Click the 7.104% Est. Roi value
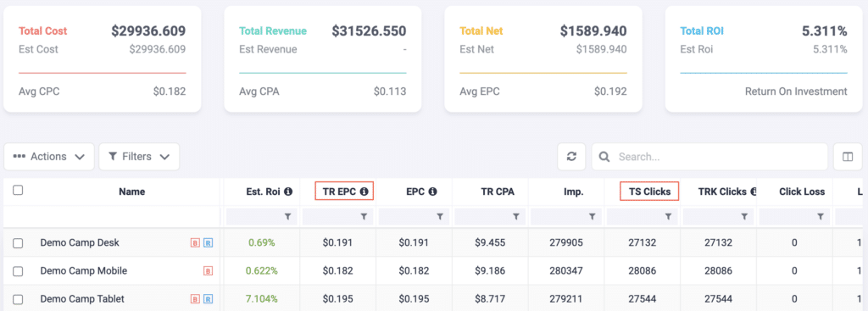 261,299
